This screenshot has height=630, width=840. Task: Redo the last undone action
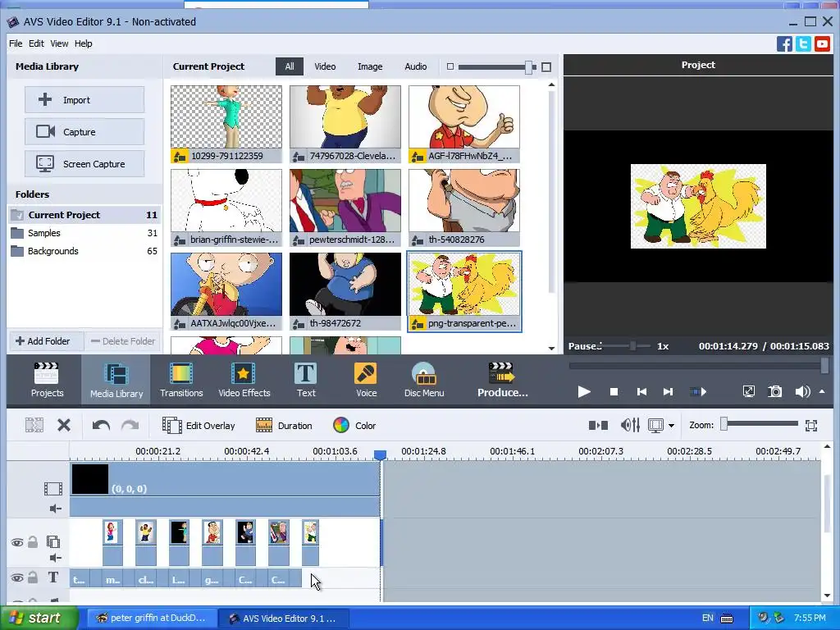[130, 426]
